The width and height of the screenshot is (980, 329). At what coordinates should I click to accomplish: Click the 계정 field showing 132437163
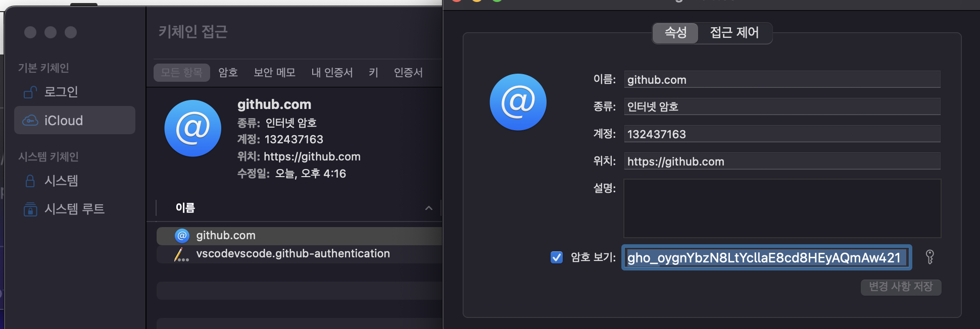pyautogui.click(x=782, y=134)
